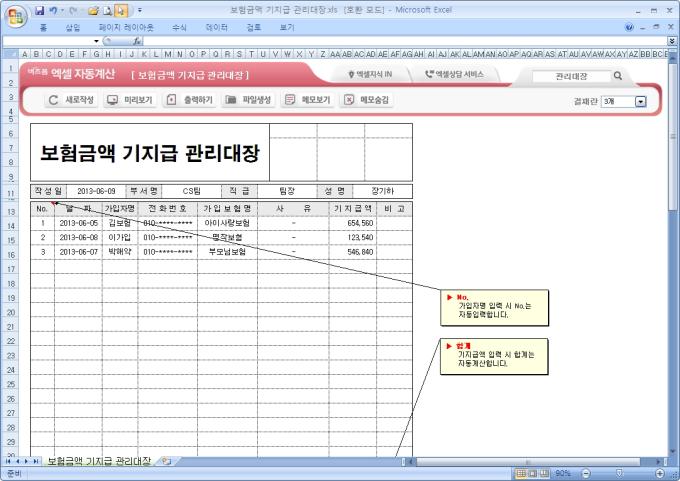Open the 결재란 3개 dropdown

tap(641, 101)
